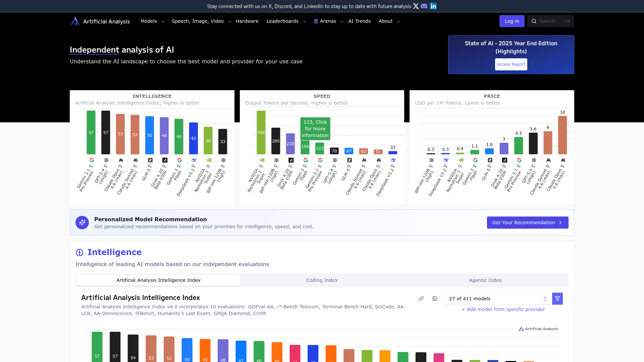Open the filter icon next to the model selector
This screenshot has width=644, height=362.
coord(557,298)
